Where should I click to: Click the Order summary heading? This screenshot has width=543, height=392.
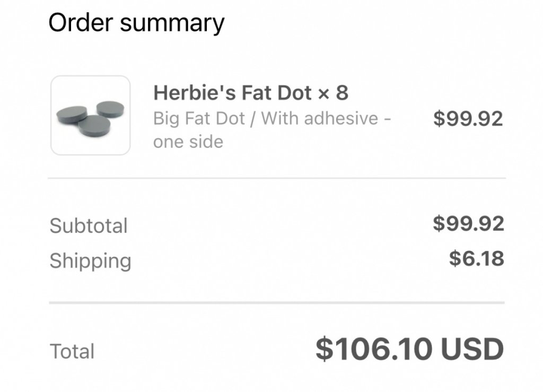click(x=136, y=23)
